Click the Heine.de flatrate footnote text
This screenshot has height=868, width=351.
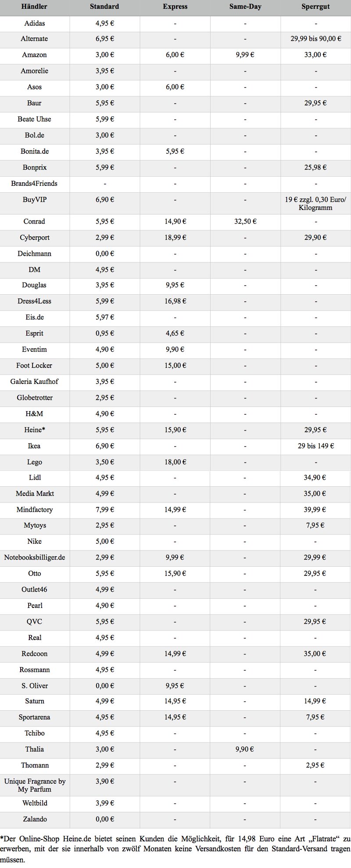point(175,848)
